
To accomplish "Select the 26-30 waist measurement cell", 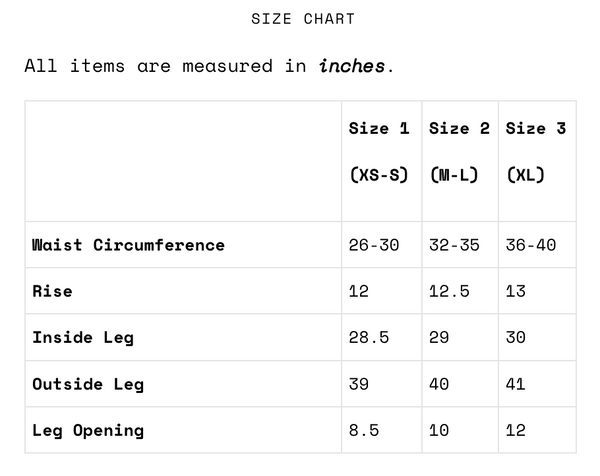I will 374,245.
